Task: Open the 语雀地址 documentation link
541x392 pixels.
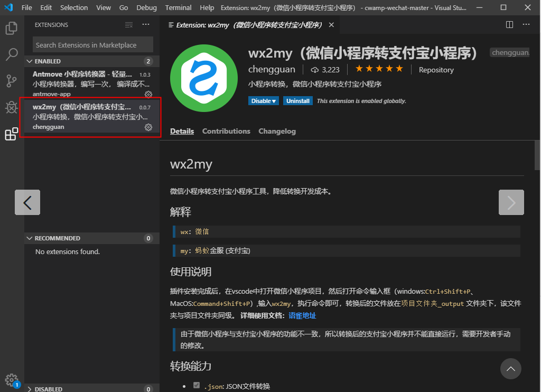Action: coord(302,315)
